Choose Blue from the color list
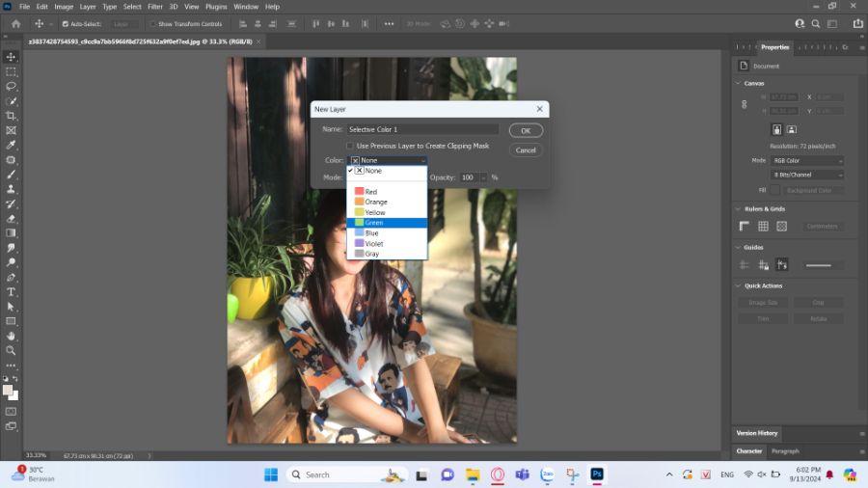Screen dimensions: 868x488 [387, 233]
